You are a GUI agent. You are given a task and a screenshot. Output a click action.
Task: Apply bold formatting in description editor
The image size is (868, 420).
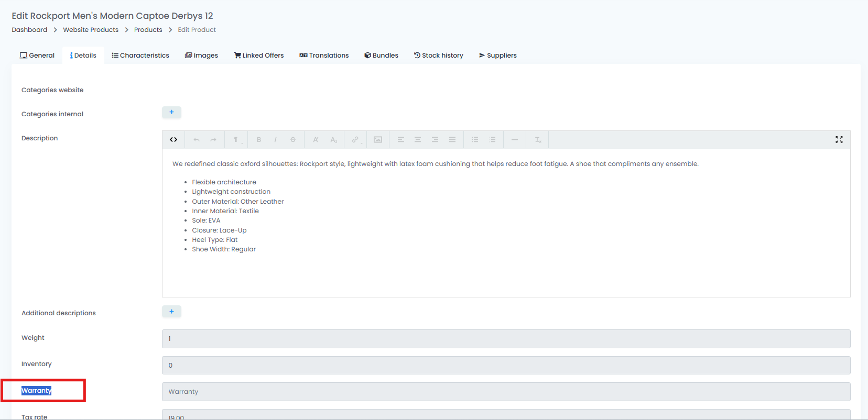[x=259, y=140]
